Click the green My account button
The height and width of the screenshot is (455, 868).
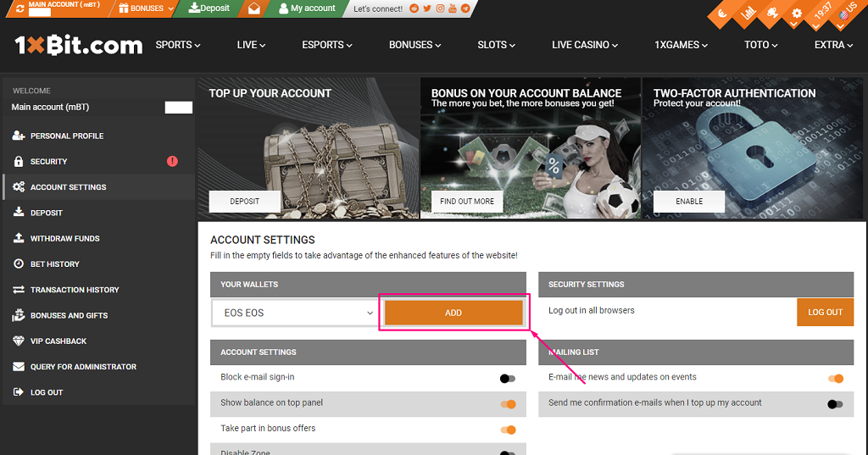(307, 8)
